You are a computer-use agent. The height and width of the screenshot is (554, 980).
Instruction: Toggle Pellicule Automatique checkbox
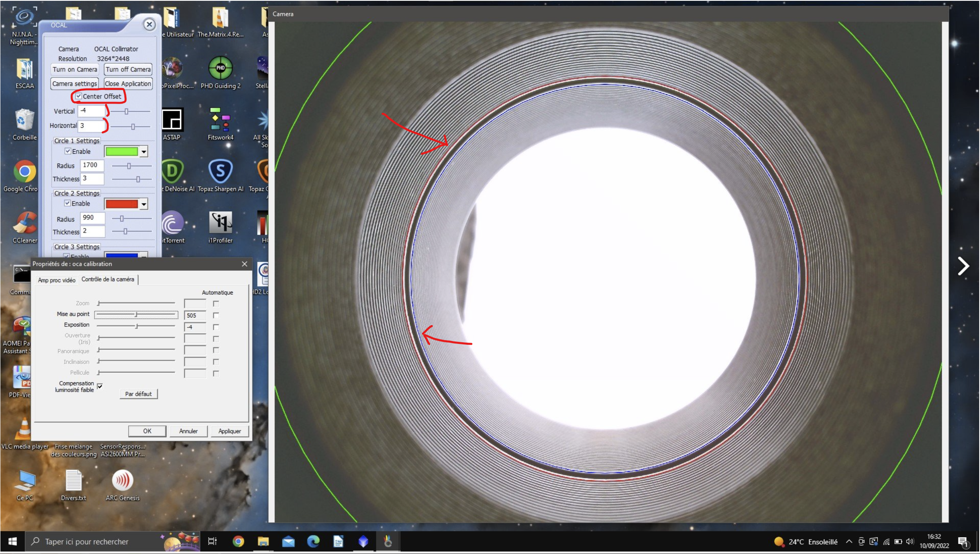(x=216, y=373)
